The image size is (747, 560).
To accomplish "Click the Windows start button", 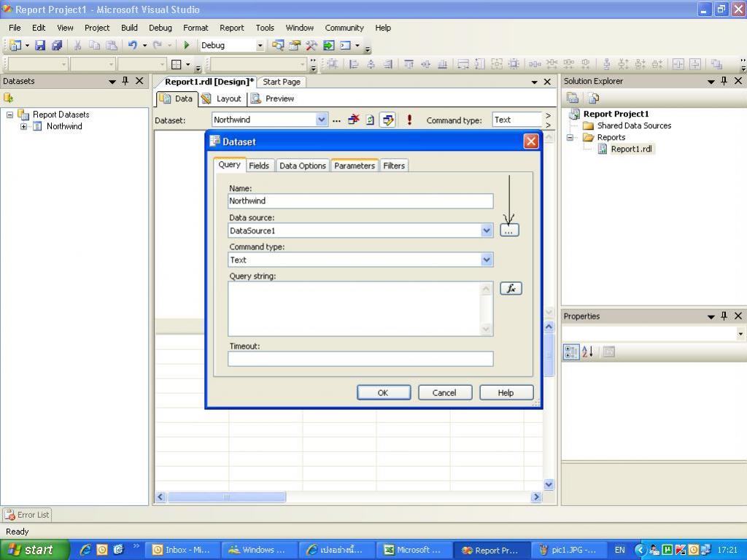I will click(34, 550).
